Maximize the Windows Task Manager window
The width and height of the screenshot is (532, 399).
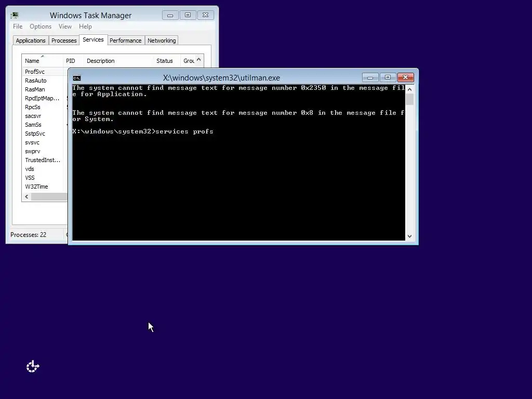pyautogui.click(x=188, y=15)
